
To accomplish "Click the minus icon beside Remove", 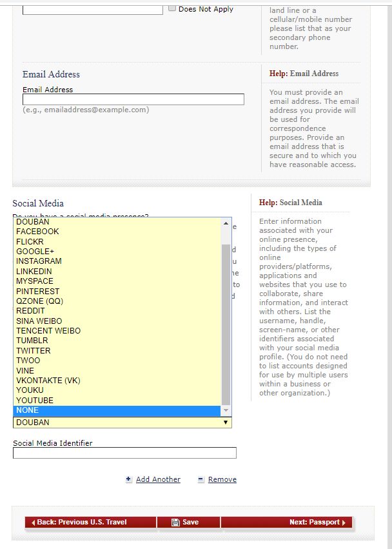I will pos(201,480).
